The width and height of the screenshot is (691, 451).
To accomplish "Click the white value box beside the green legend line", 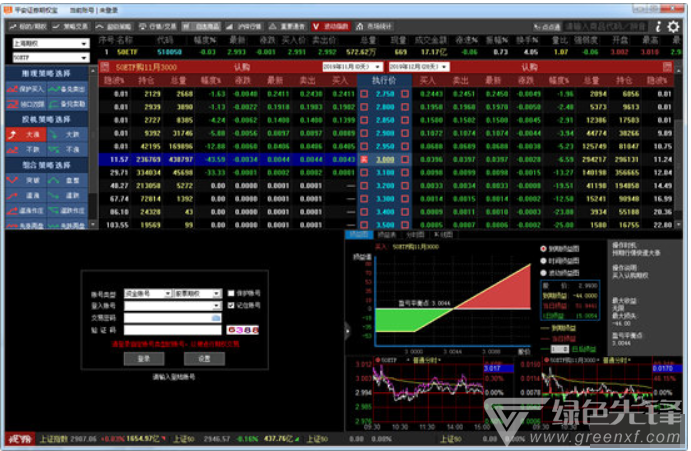I will [560, 349].
